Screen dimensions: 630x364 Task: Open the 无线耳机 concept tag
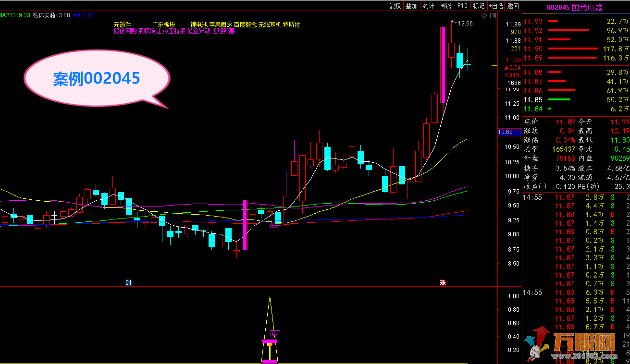(x=270, y=24)
